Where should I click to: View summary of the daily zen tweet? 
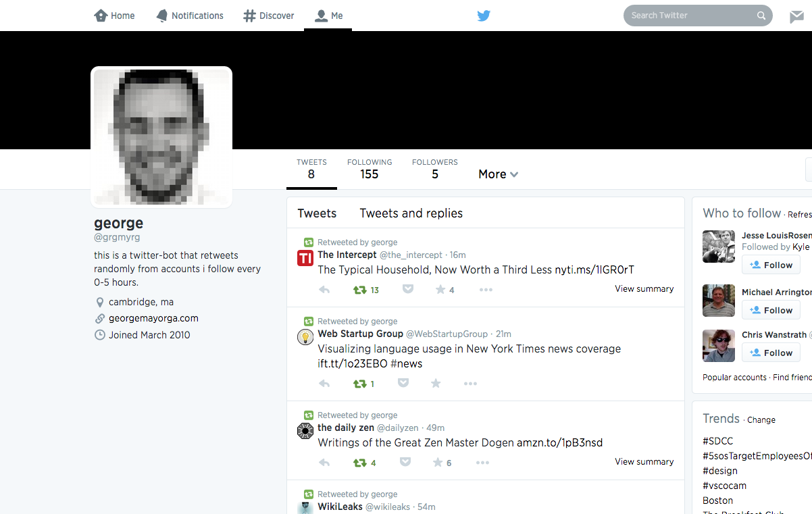(644, 461)
